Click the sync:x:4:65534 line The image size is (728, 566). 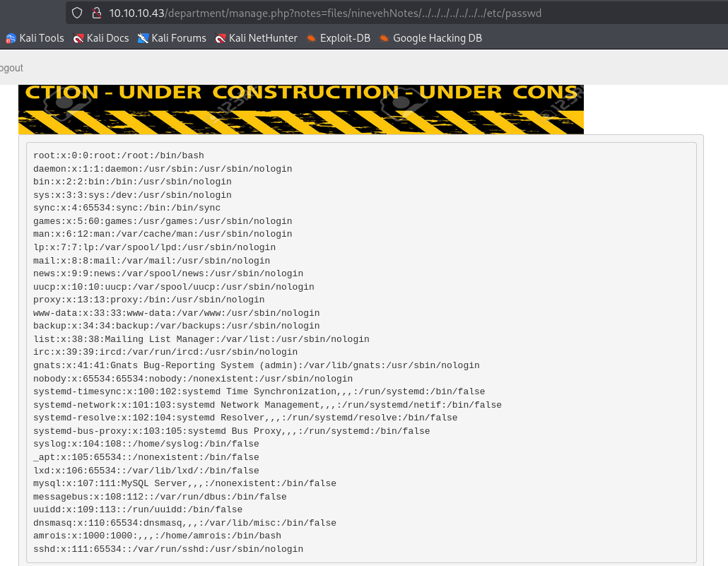[x=127, y=208]
